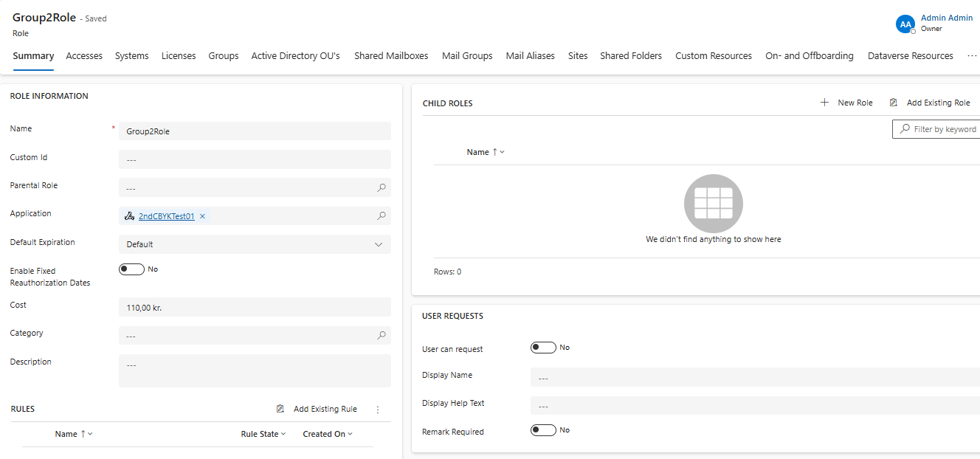
Task: Click the Category lookup search icon
Action: [x=382, y=336]
